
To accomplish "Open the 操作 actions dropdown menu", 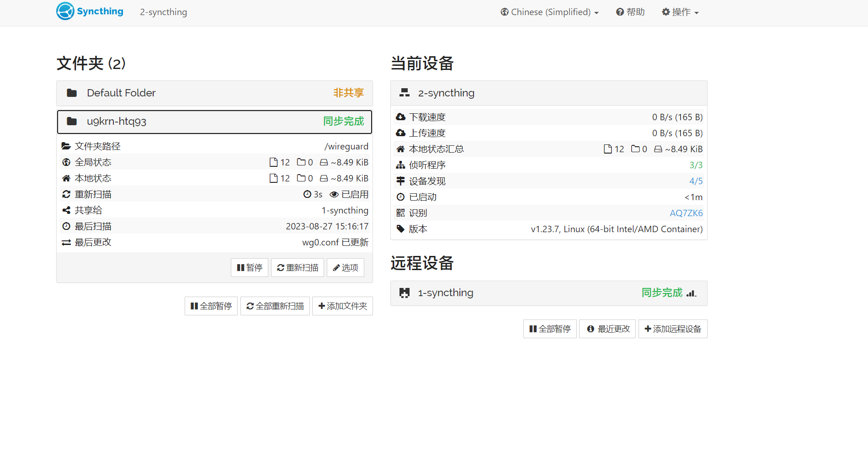I will [680, 12].
